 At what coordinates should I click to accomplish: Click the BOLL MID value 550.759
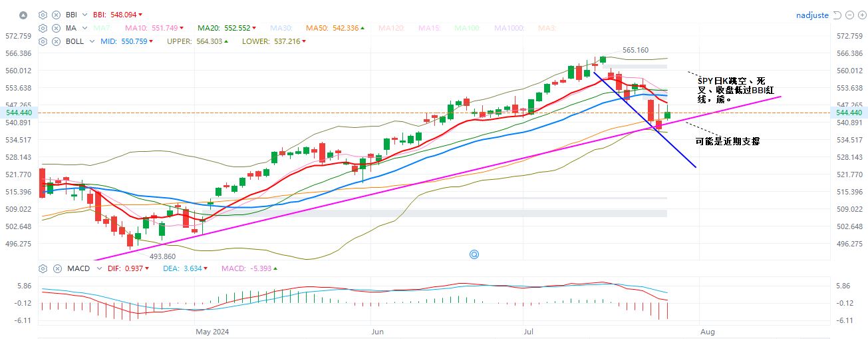133,41
